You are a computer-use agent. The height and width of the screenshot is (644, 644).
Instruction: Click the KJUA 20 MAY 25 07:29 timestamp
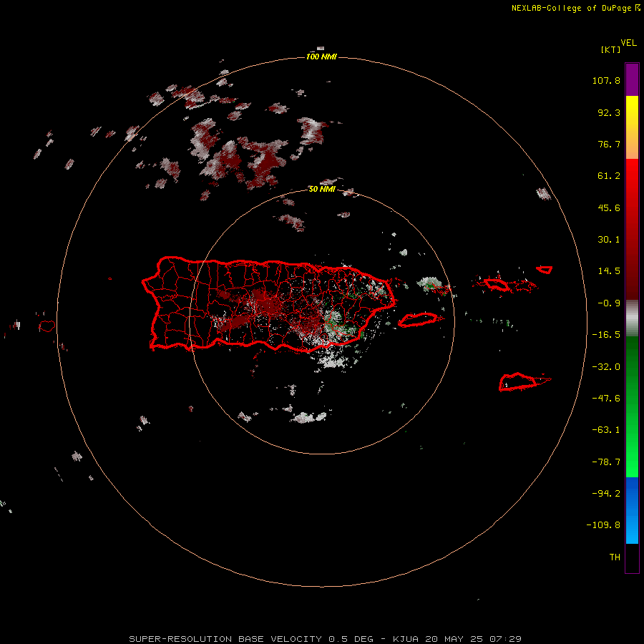click(457, 639)
